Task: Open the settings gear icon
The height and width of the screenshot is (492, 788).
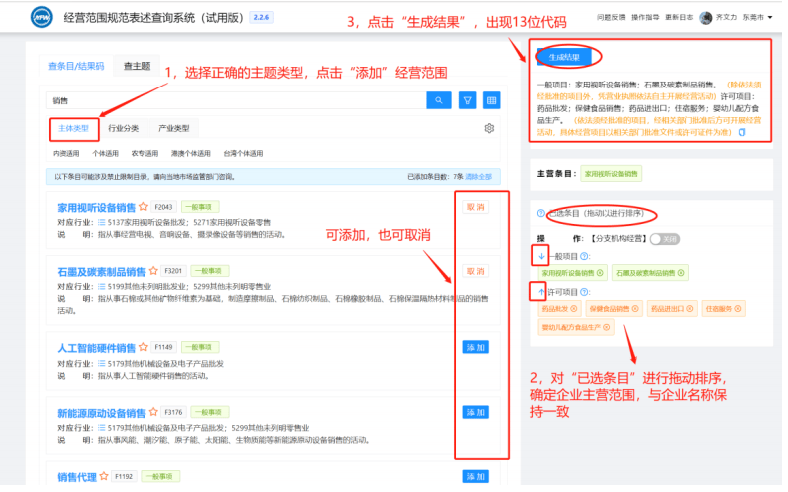Action: [x=489, y=129]
